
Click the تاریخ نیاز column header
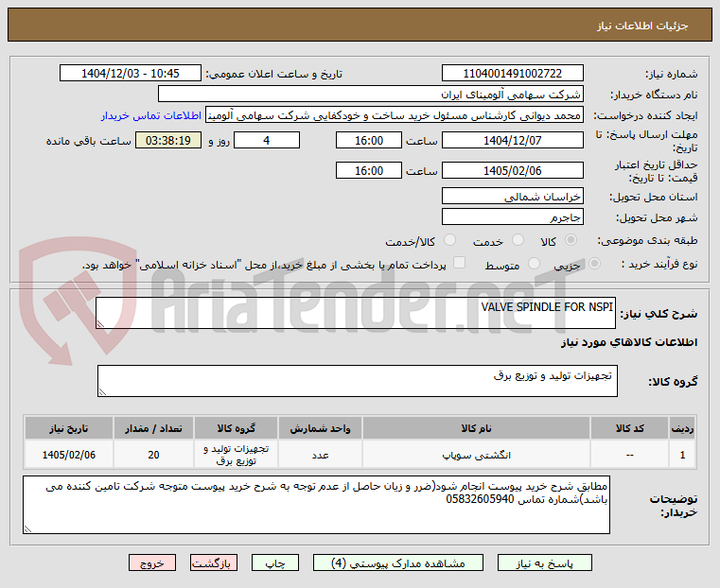(69, 428)
